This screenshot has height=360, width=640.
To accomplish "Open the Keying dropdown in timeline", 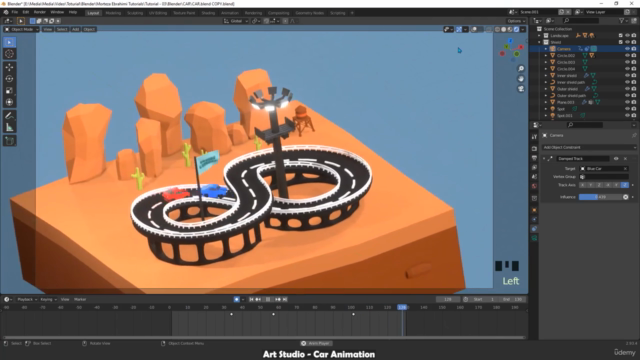I will 48,299.
